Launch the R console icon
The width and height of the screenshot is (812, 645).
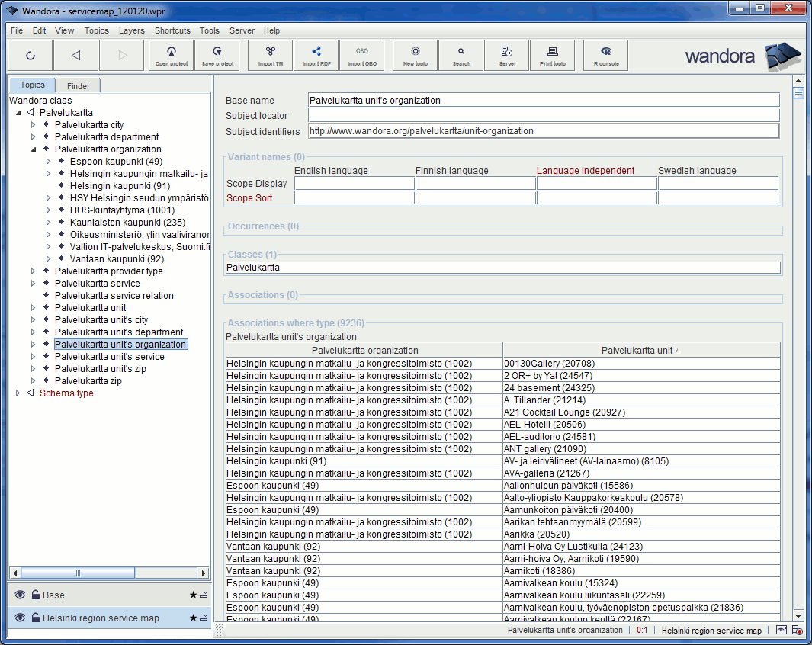605,54
